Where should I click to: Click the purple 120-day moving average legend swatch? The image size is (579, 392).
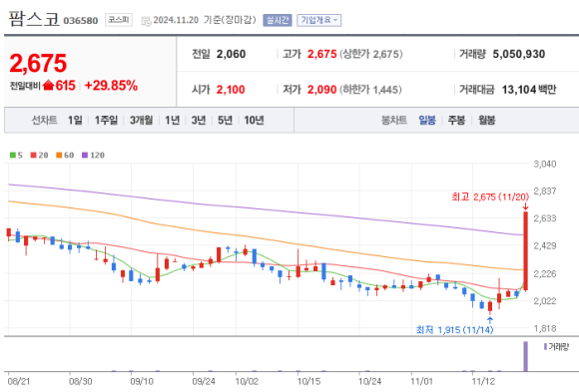(85, 155)
